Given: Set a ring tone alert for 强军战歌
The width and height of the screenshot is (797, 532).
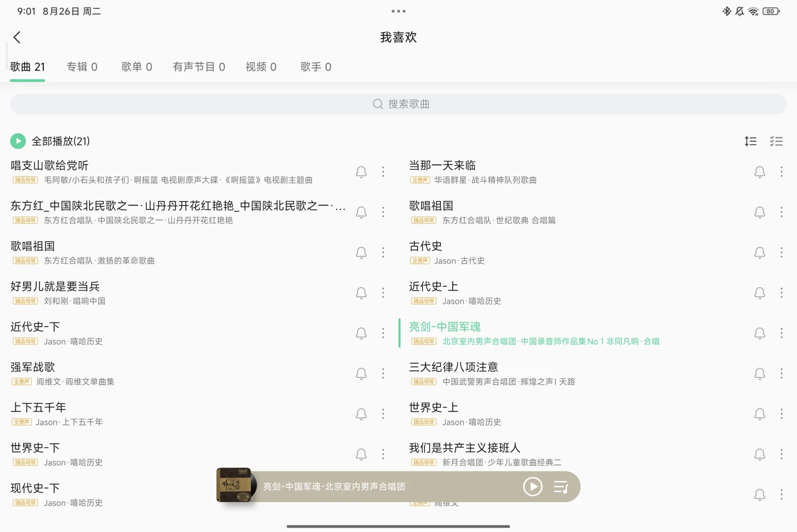Looking at the screenshot, I should [361, 373].
